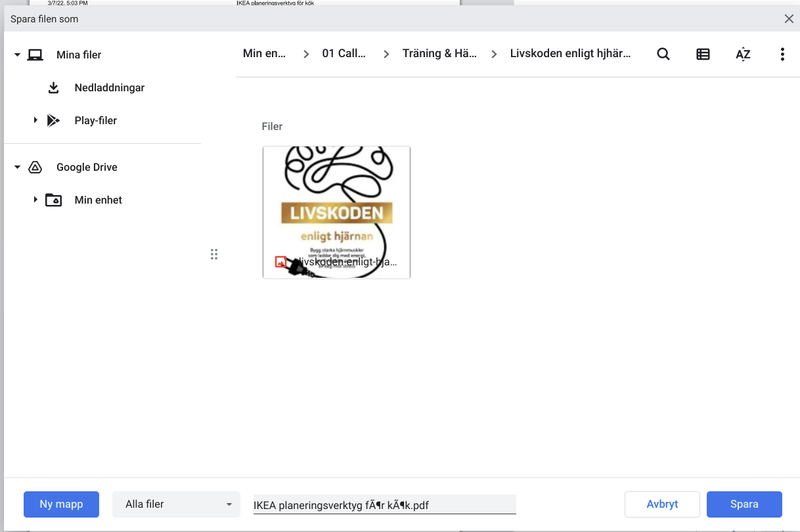Click the laptop icon beside Mina filer
The height and width of the screenshot is (532, 800).
point(35,55)
